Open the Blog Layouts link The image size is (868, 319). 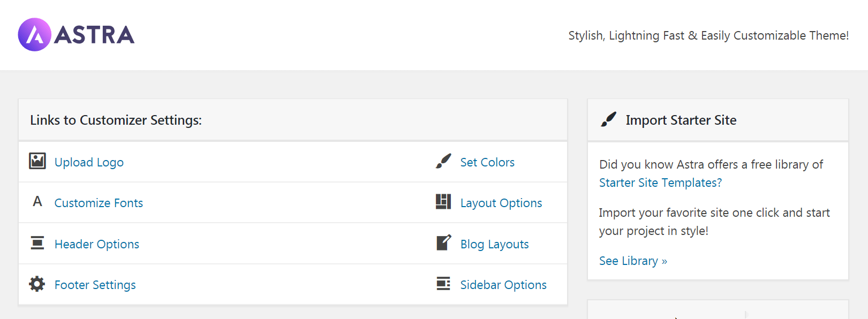tap(495, 244)
